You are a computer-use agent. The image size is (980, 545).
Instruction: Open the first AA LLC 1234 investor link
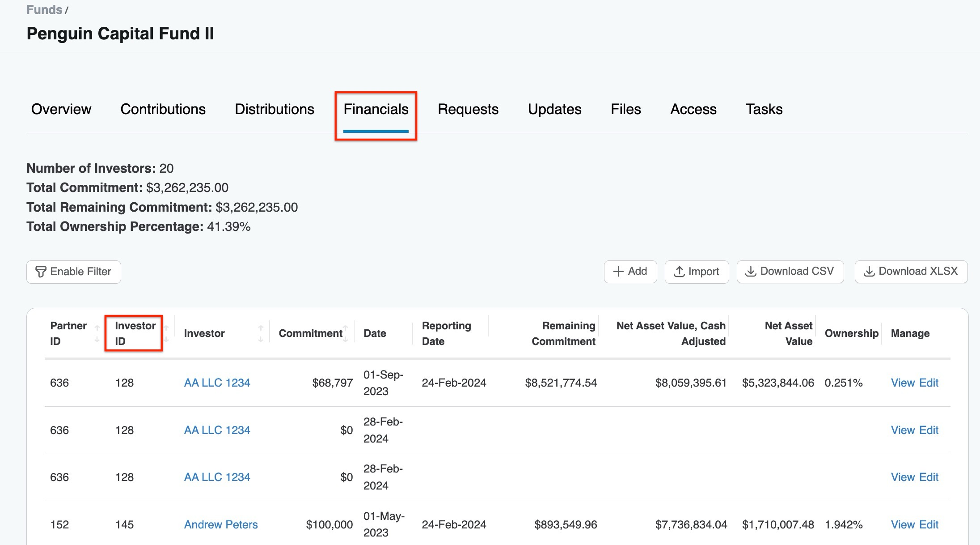pos(217,383)
